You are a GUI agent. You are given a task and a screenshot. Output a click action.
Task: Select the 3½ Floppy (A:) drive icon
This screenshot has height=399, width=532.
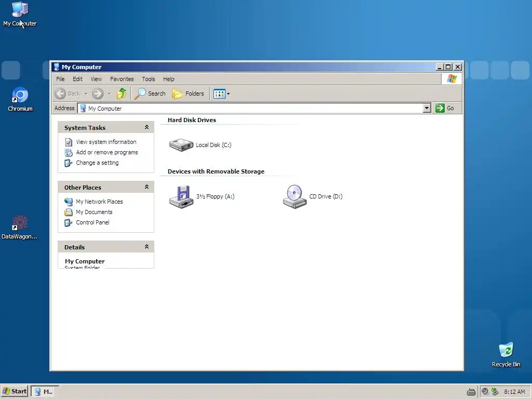coord(181,196)
